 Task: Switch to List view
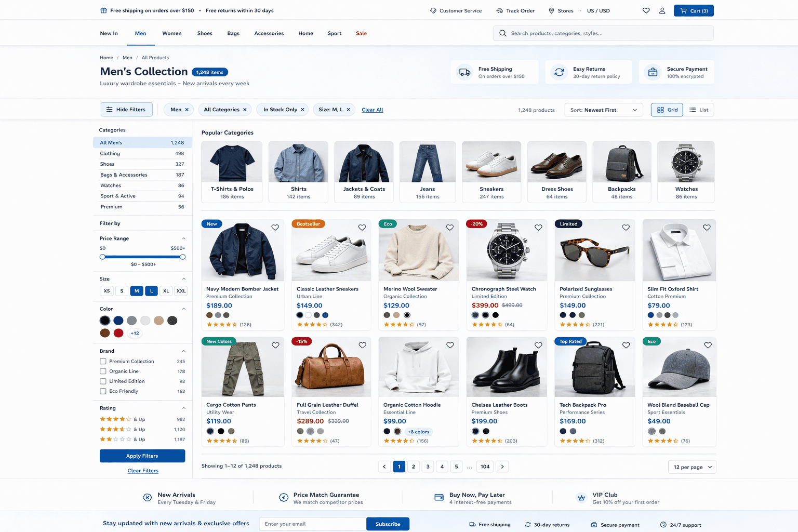[698, 110]
